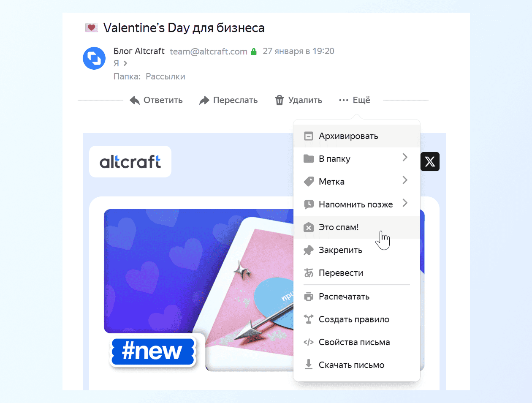Click the Переслать forward button

(228, 100)
